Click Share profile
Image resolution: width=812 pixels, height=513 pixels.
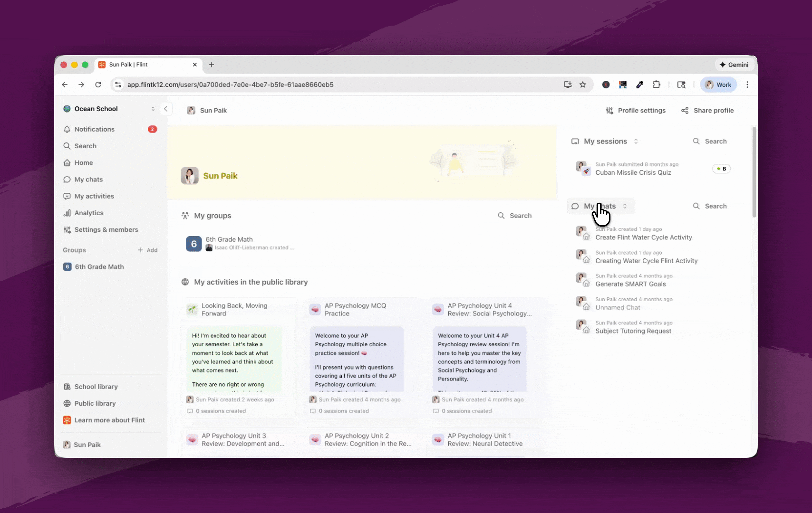coord(707,111)
